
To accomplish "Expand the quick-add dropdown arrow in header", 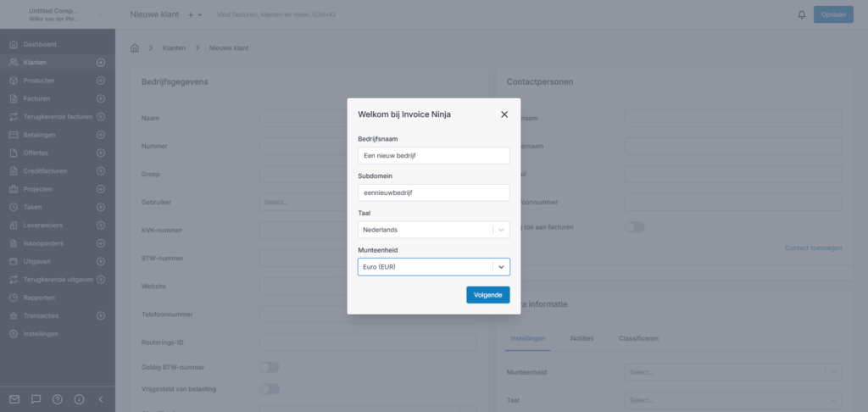I will point(200,15).
